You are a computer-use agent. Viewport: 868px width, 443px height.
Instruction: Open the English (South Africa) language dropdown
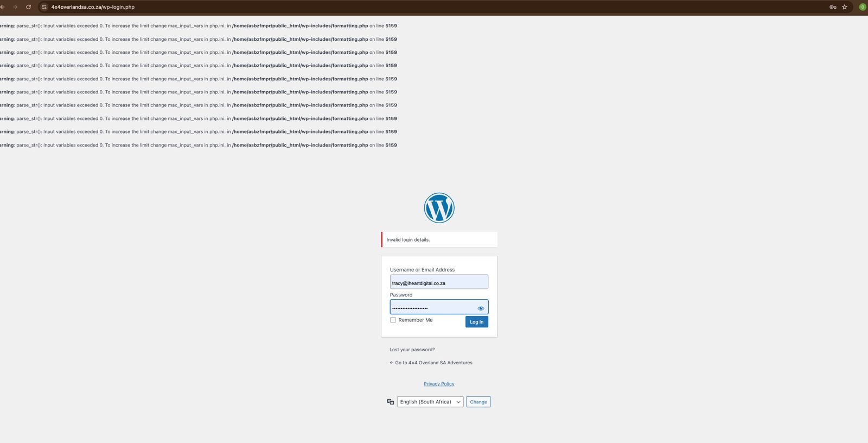click(x=430, y=402)
